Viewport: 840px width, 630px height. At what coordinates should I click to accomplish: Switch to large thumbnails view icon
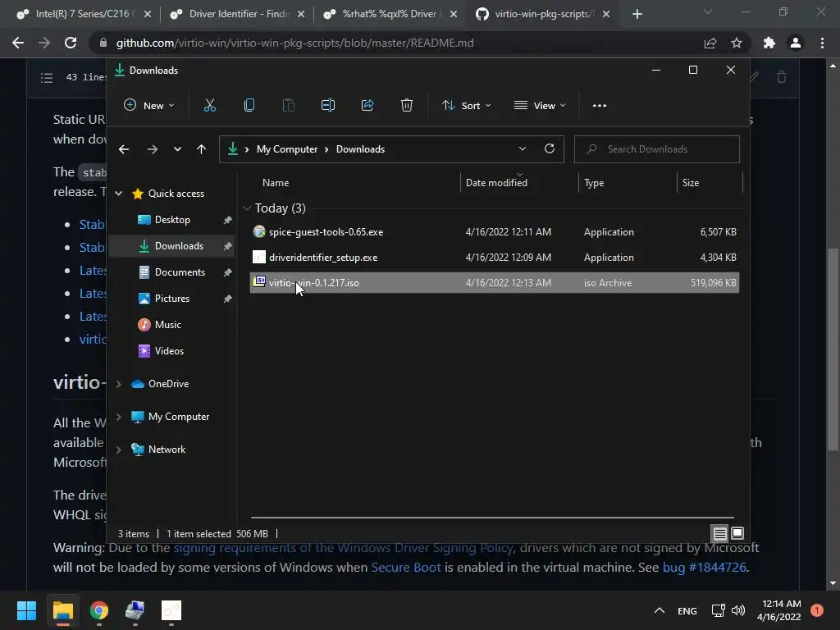pos(737,533)
